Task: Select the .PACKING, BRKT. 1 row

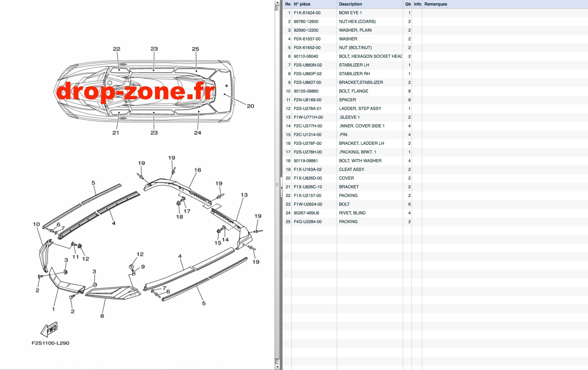Action: pos(435,152)
